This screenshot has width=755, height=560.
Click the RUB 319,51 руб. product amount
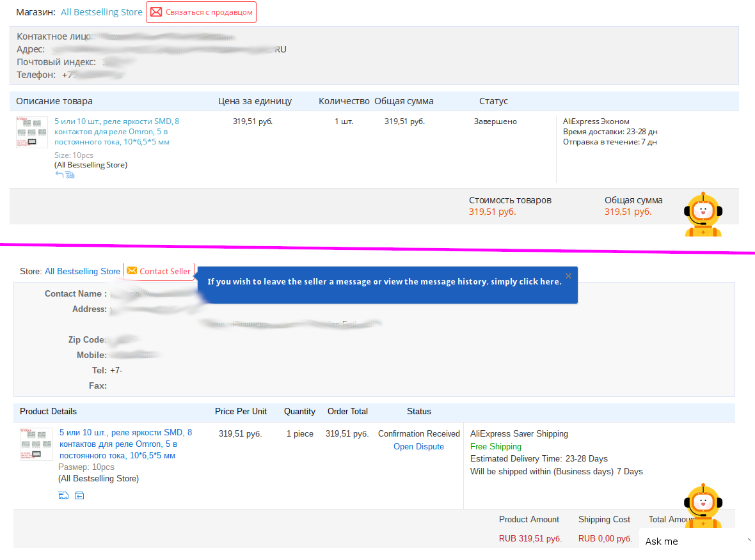(x=530, y=538)
